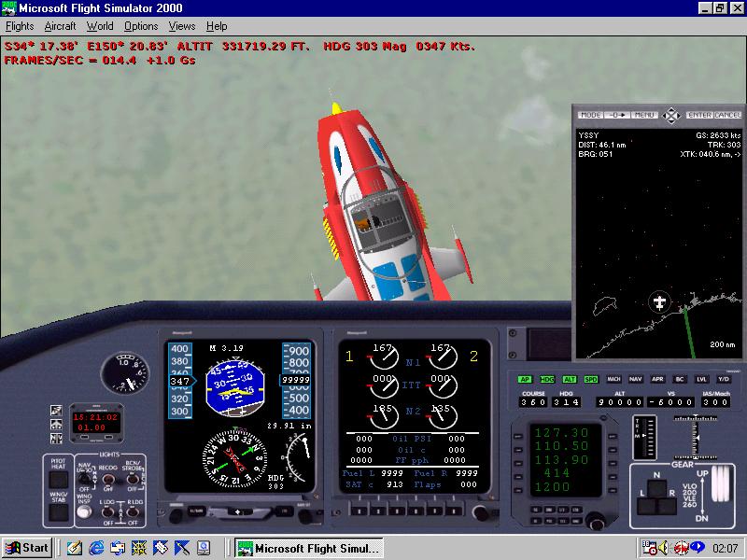Open the Aircraft menu

coord(60,26)
